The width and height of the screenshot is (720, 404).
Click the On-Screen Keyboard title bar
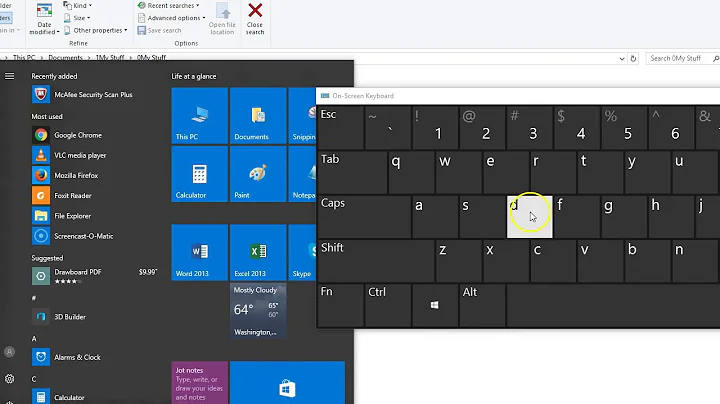[x=518, y=96]
